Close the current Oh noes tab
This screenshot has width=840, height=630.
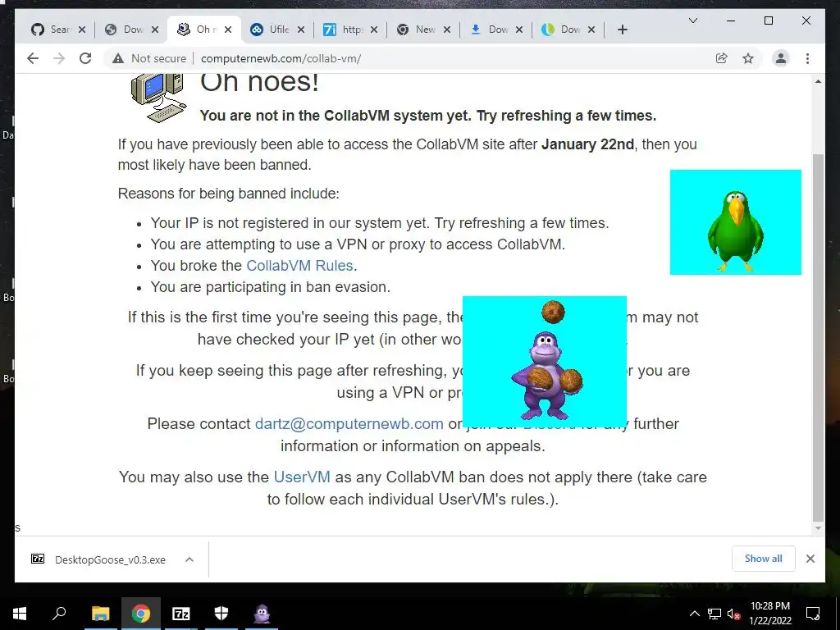(x=228, y=30)
